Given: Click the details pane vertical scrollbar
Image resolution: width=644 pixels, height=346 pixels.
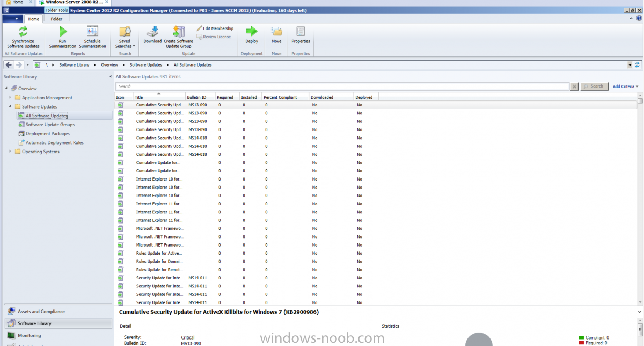Looking at the screenshot, I should point(640,333).
